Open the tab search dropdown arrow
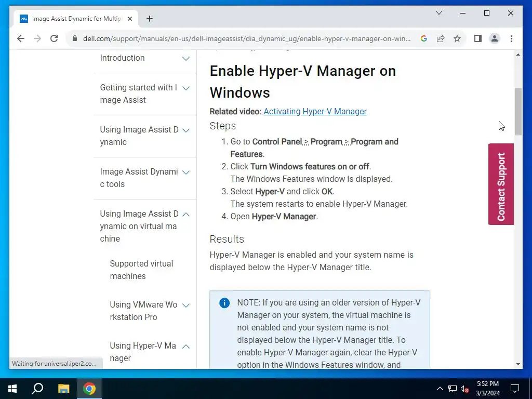532x399 pixels. [438, 13]
